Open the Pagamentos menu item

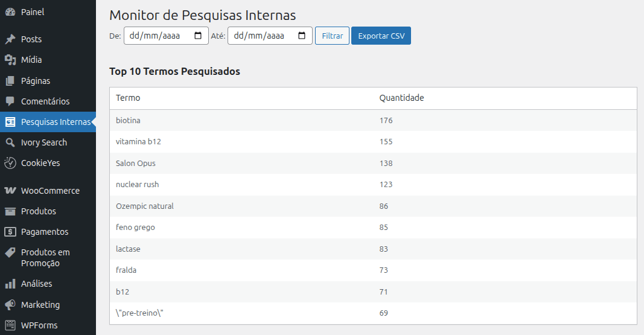45,232
